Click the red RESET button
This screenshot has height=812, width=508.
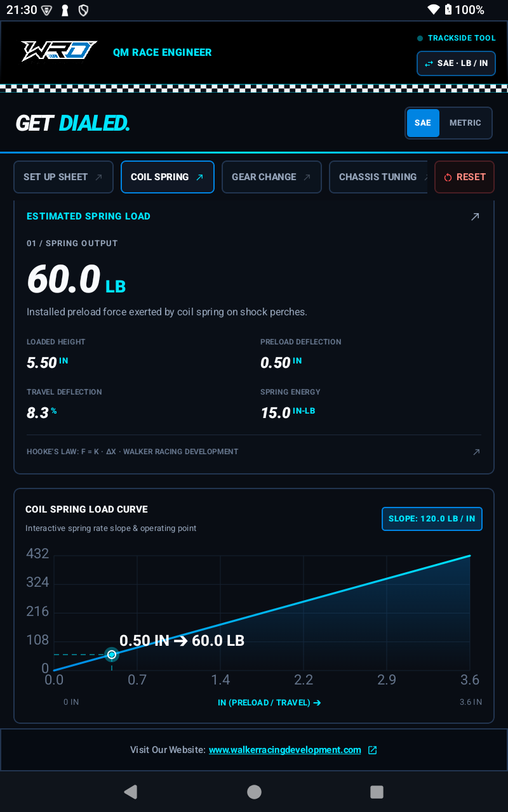coord(465,177)
